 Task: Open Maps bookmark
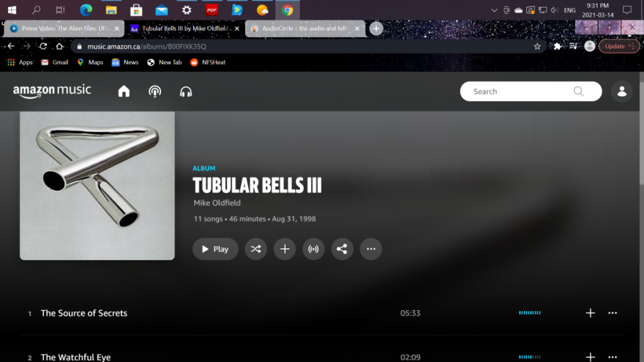point(90,62)
